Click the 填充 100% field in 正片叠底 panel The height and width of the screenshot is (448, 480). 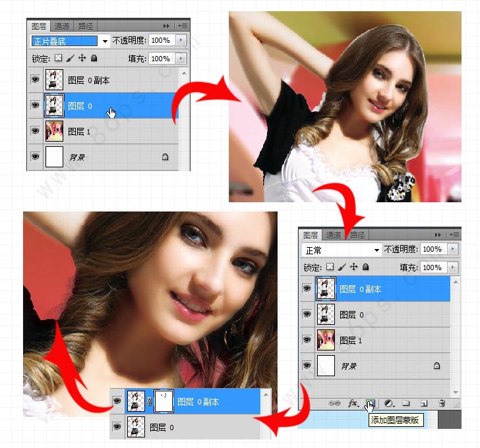(162, 59)
